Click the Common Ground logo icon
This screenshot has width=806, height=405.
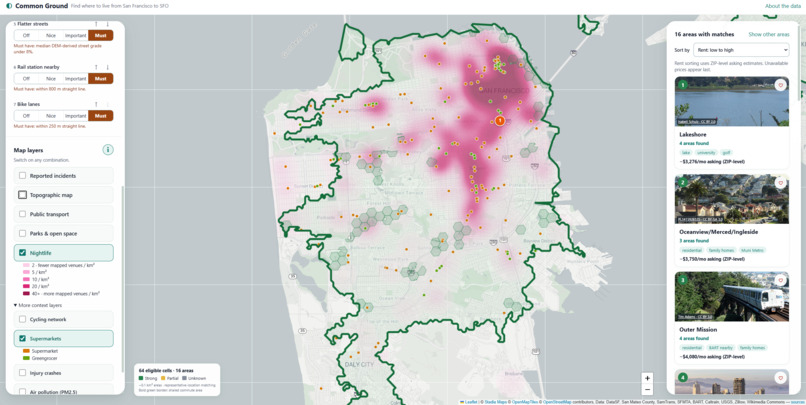point(9,6)
